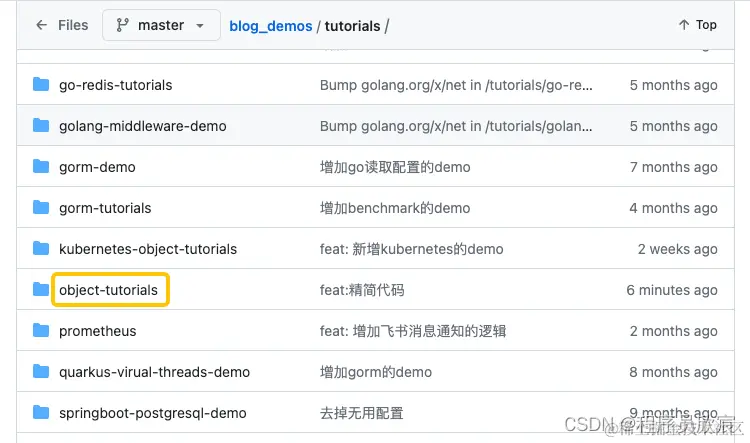Open commit 'feat:精简代码'
750x443 pixels.
pyautogui.click(x=362, y=290)
